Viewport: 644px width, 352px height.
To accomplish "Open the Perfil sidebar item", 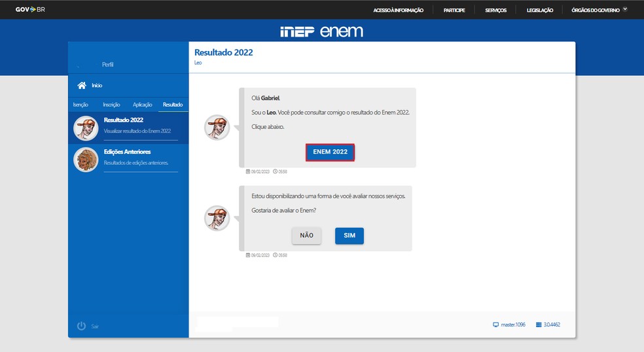I will pyautogui.click(x=108, y=65).
